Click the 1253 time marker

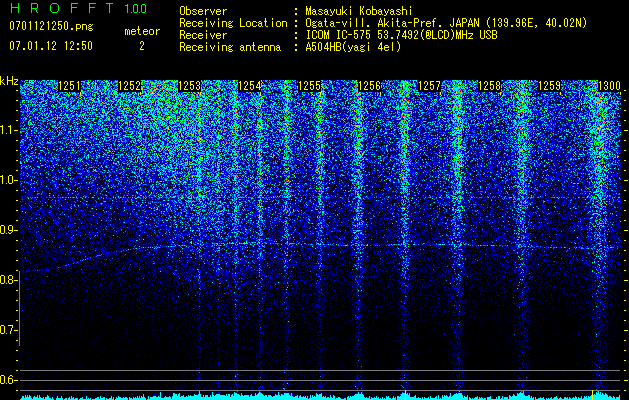pos(189,86)
